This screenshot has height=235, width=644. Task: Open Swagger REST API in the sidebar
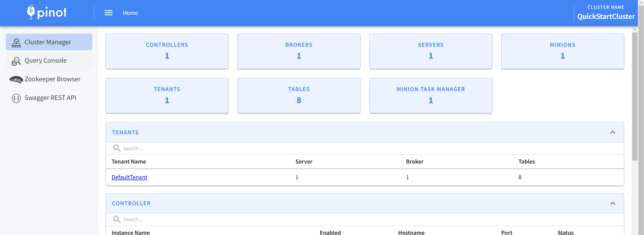coord(49,98)
